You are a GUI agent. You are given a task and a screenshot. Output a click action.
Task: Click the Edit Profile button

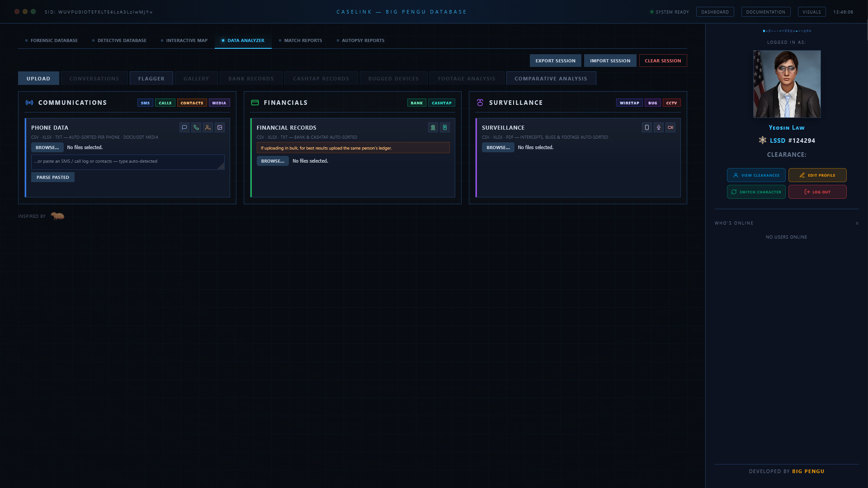click(x=817, y=175)
